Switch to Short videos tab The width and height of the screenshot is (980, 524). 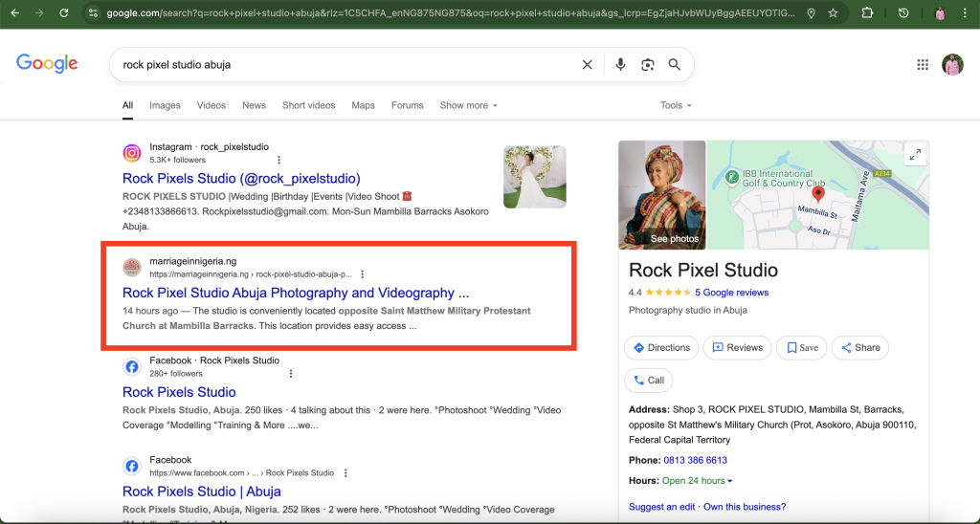(309, 105)
